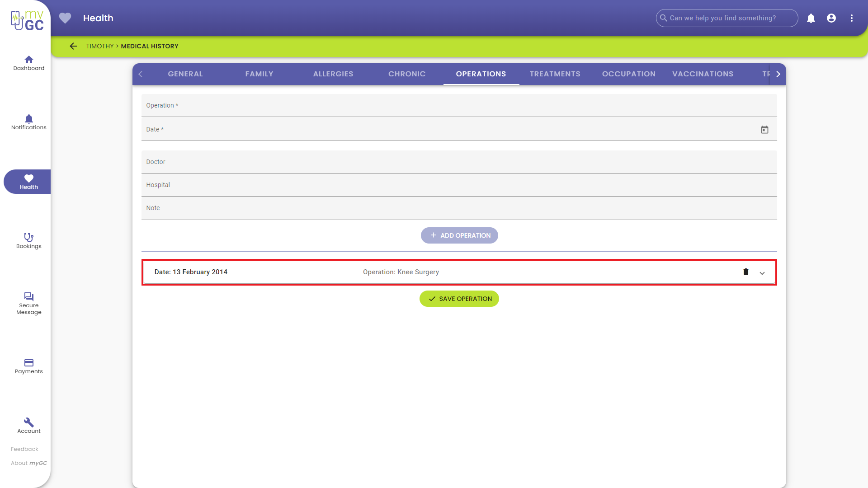Open Secure Message in sidebar

(29, 303)
